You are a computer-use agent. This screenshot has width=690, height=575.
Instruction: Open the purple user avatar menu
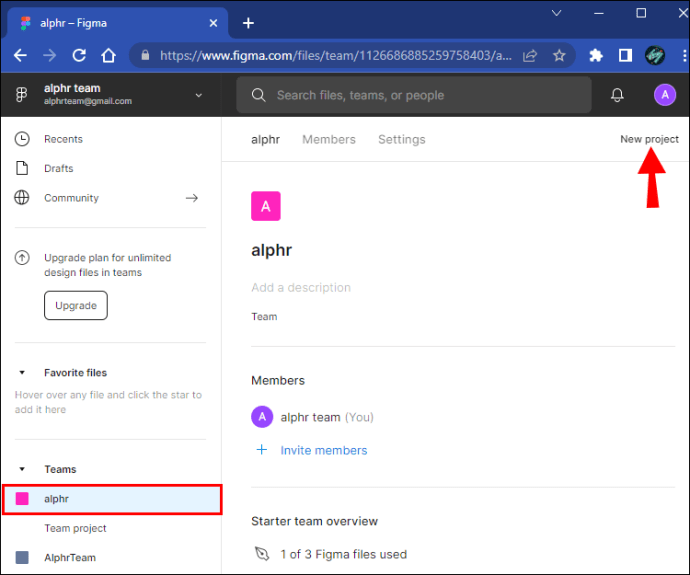(x=665, y=95)
